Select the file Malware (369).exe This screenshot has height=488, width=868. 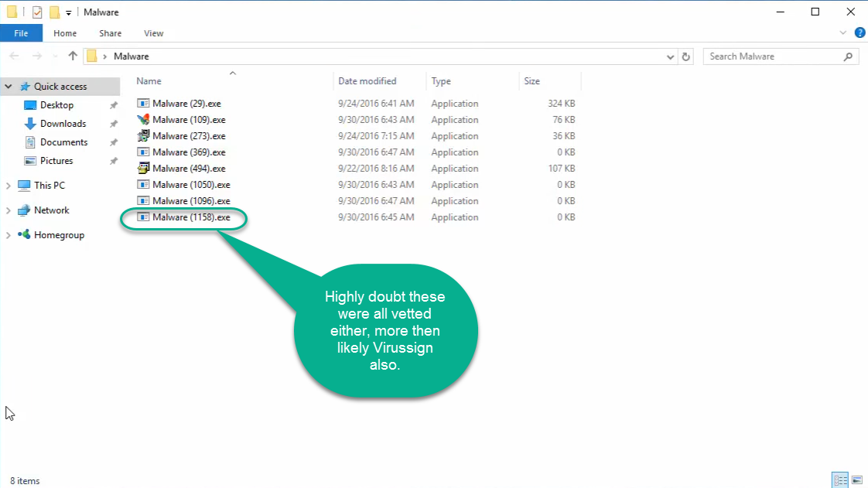(x=189, y=152)
